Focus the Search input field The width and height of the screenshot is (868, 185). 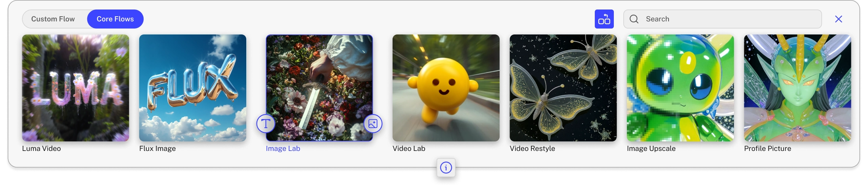(x=722, y=19)
